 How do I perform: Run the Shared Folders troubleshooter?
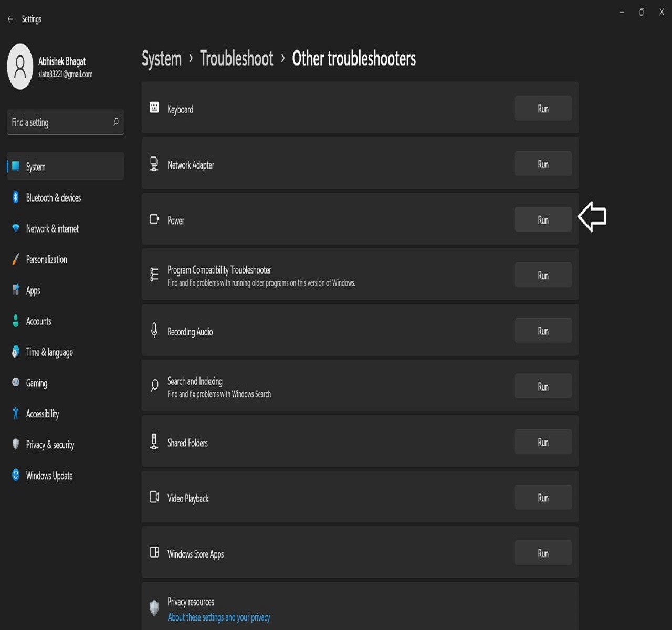[x=543, y=443]
